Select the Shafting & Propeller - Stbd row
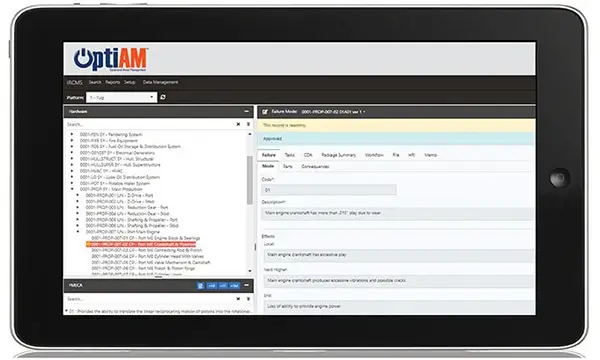 coord(132,226)
